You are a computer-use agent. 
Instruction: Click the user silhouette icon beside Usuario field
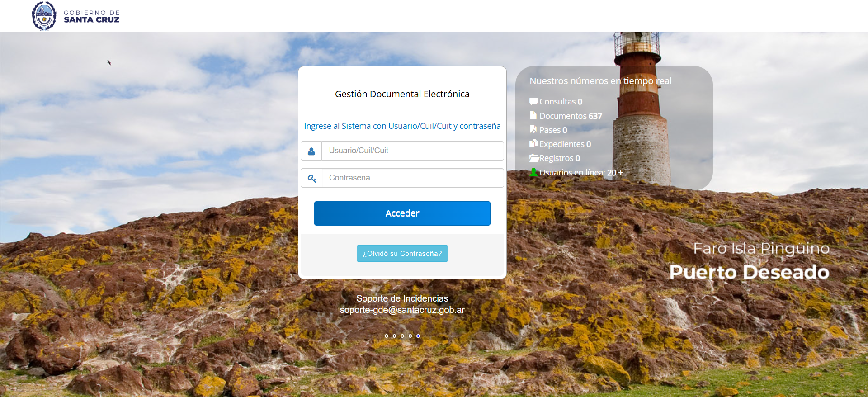click(311, 151)
